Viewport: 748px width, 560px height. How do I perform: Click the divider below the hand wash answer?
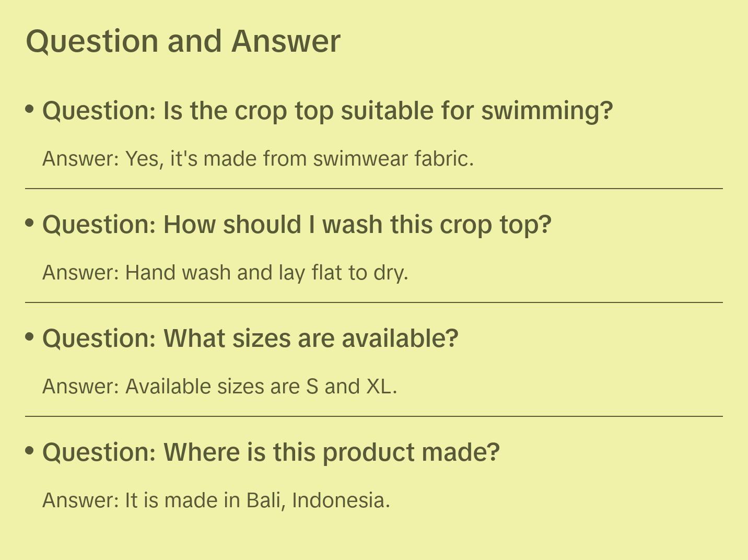click(373, 302)
